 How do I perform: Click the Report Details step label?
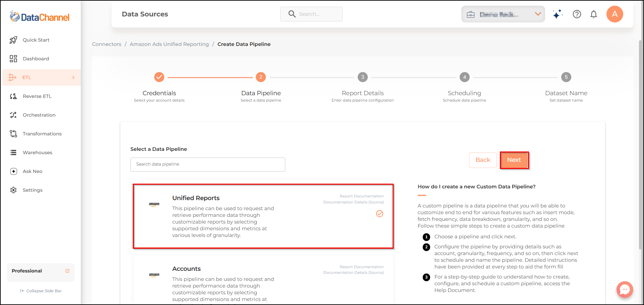363,93
